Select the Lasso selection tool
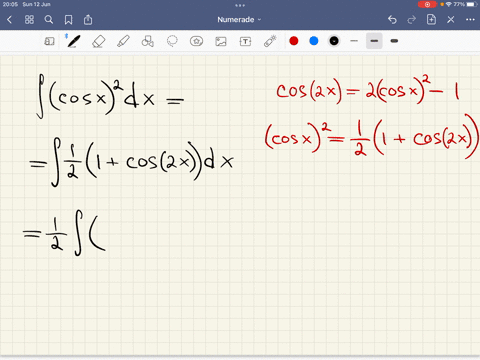 (172, 41)
